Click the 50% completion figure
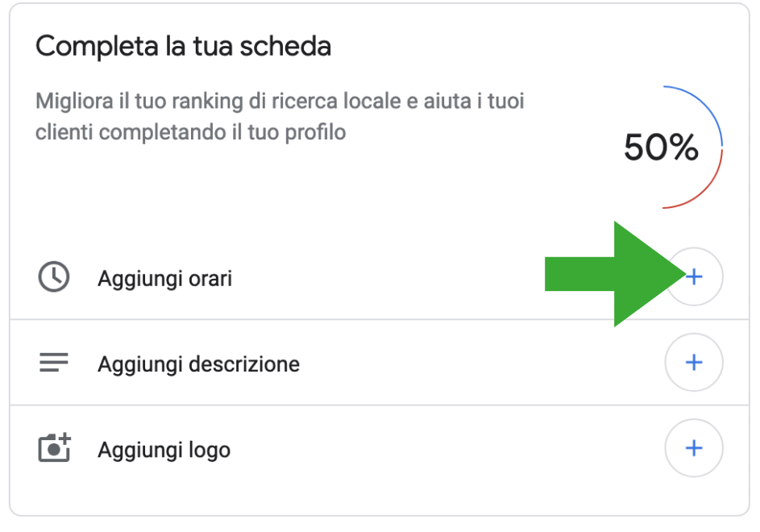 coord(661,147)
